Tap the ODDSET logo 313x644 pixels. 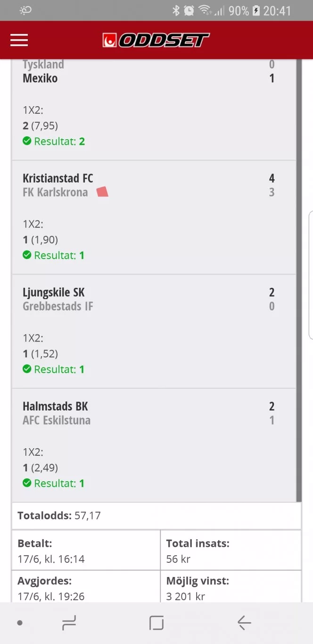point(156,40)
